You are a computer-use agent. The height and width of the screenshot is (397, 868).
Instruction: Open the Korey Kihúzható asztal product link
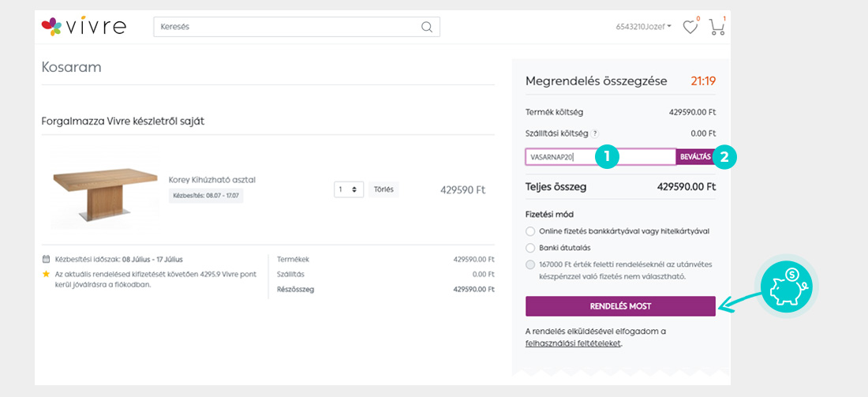[212, 180]
